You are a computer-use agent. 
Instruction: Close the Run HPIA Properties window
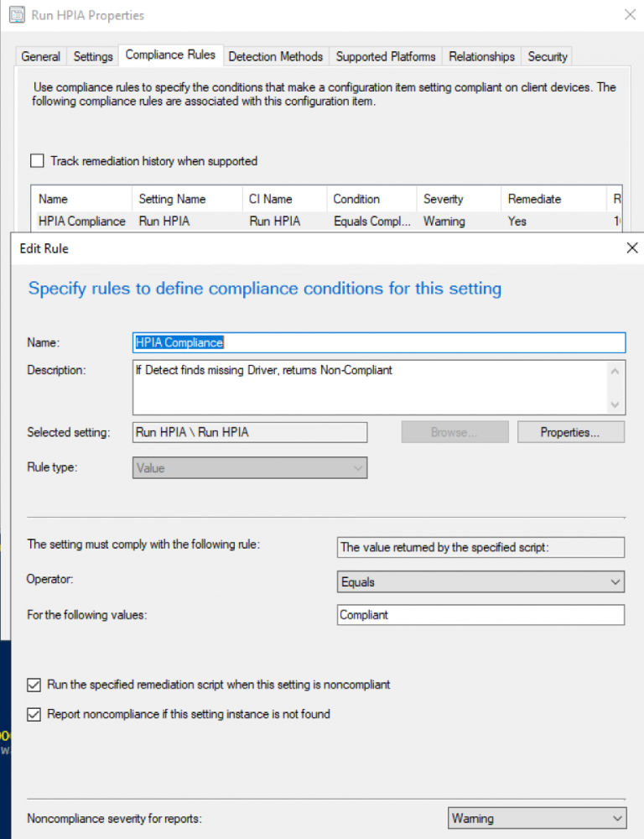[x=630, y=15]
